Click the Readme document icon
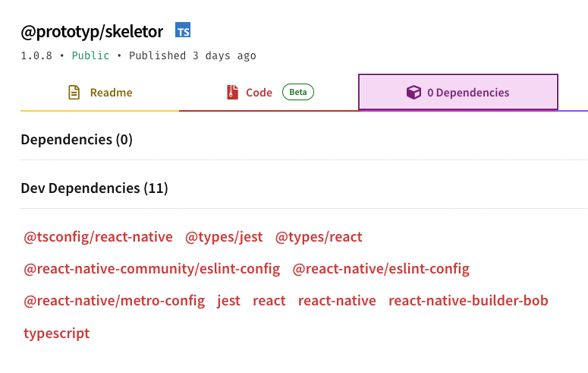Screen dimensions: 588x373 [x=74, y=93]
